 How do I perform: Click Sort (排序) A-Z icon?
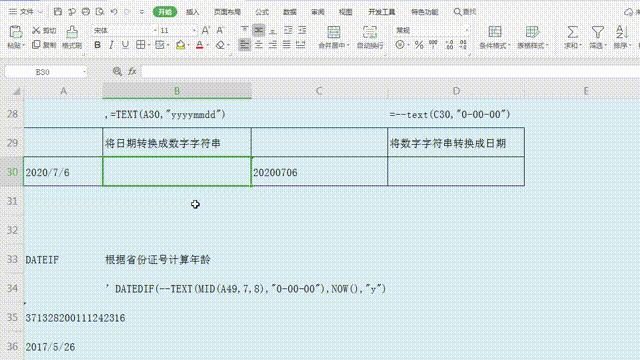tap(622, 32)
